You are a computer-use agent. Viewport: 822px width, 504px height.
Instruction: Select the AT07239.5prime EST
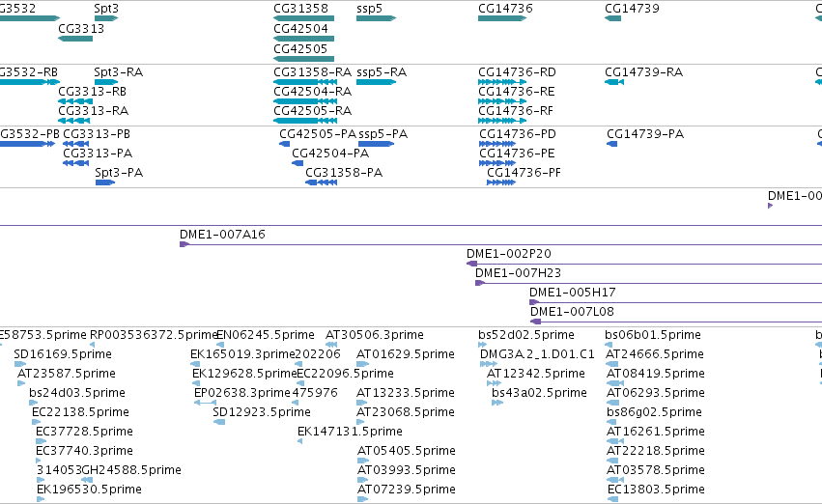(363, 499)
